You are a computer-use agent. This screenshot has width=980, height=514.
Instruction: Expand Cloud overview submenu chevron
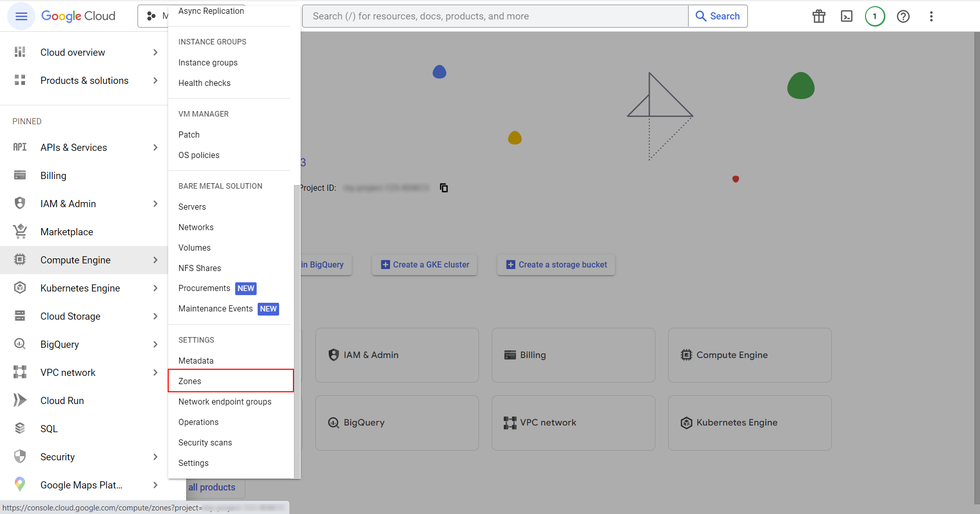click(155, 52)
